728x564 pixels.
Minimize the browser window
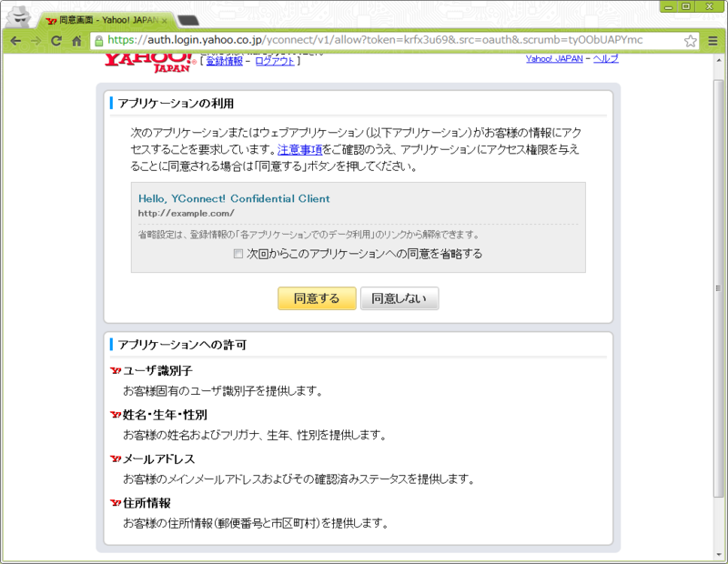tap(668, 7)
